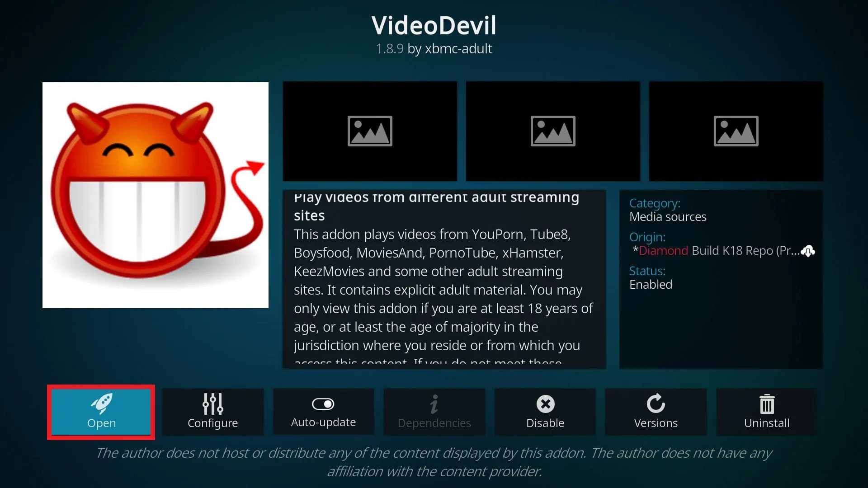This screenshot has width=868, height=488.
Task: Click the Dependencies icon
Action: pos(434,412)
